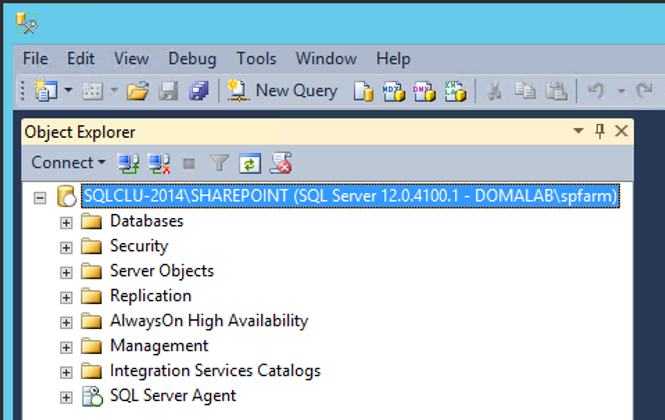Click the Delete script icon with red X

281,163
